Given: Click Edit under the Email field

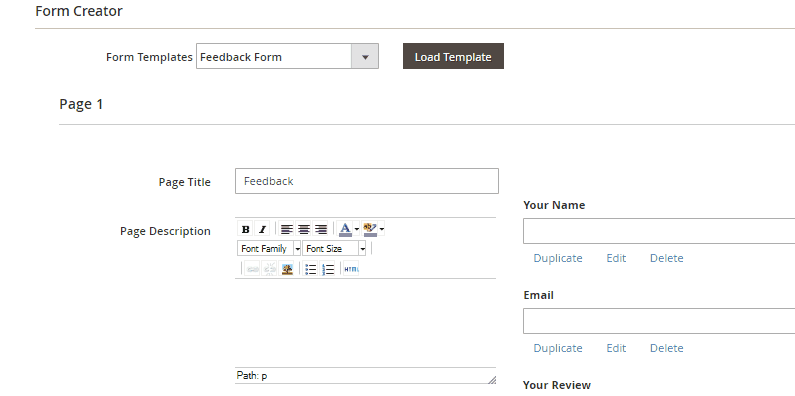Looking at the screenshot, I should coord(616,348).
